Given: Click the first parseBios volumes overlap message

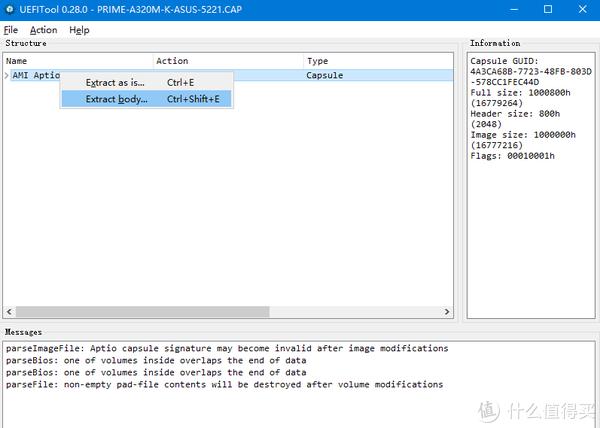Looking at the screenshot, I should coord(156,360).
